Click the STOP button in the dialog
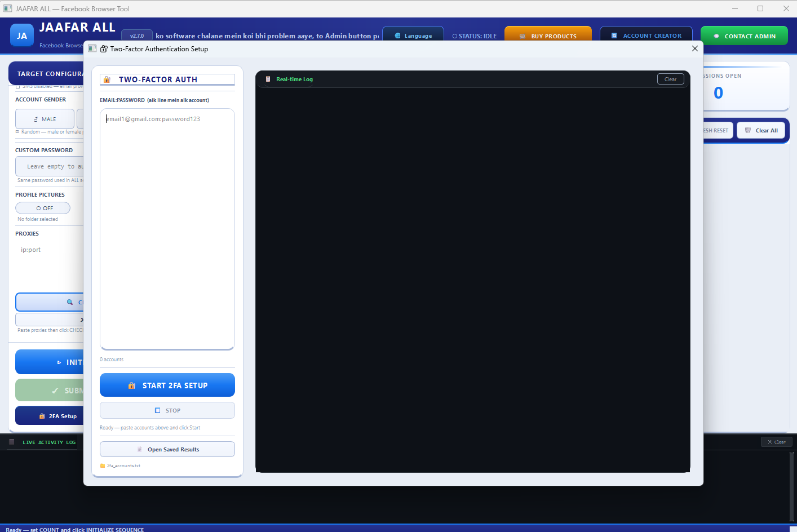Image resolution: width=797 pixels, height=532 pixels. [167, 410]
